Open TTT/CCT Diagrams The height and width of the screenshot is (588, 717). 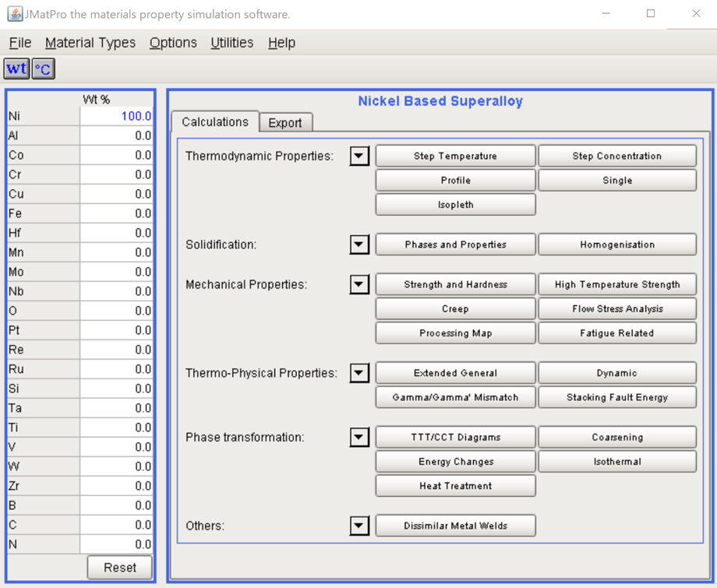[455, 437]
